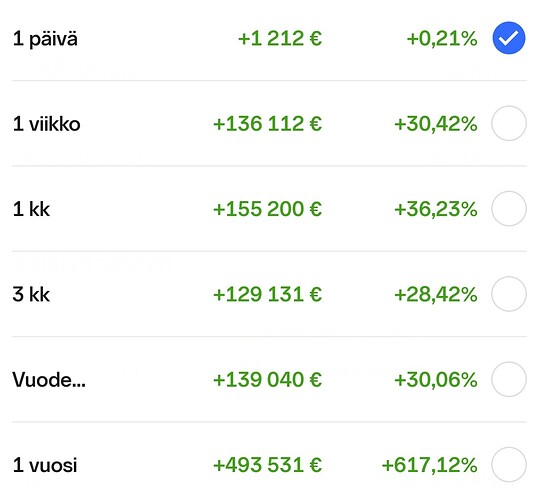Select the 1 viikko radio button

(x=509, y=123)
